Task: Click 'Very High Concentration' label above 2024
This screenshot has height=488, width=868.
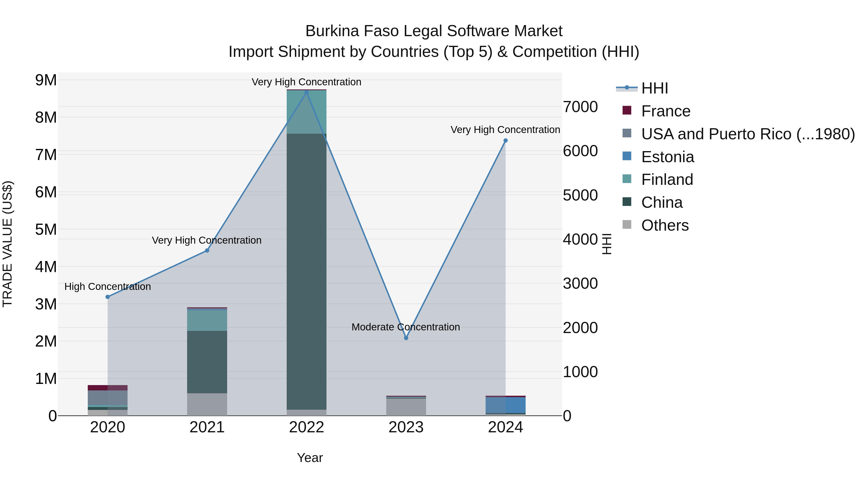Action: coord(505,130)
